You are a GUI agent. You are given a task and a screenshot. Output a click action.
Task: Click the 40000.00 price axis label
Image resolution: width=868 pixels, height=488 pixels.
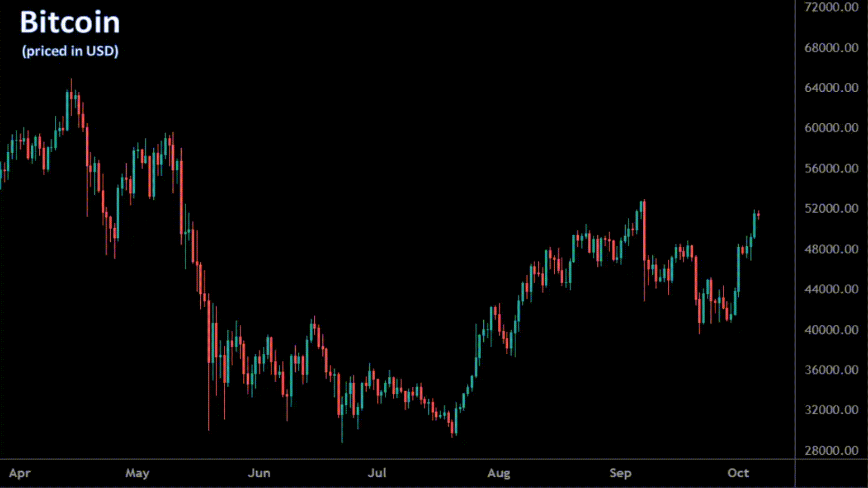[x=831, y=330]
